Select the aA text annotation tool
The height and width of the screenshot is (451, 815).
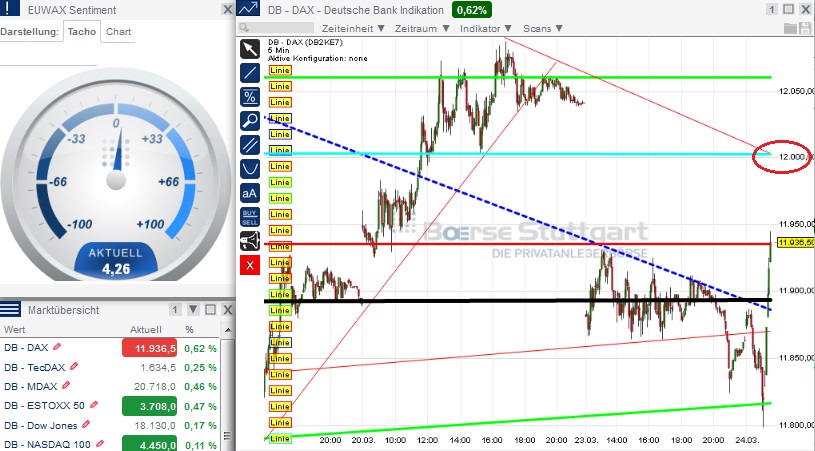point(250,193)
